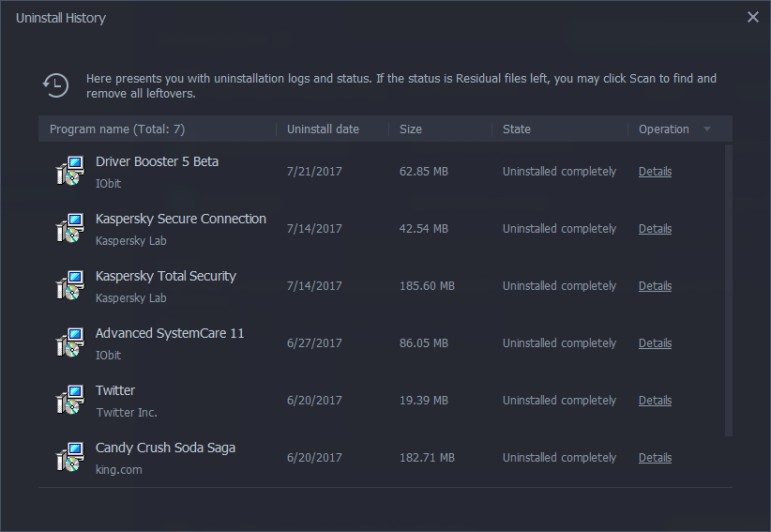
Task: Select the Driver Booster 5 Beta name
Action: (x=157, y=161)
